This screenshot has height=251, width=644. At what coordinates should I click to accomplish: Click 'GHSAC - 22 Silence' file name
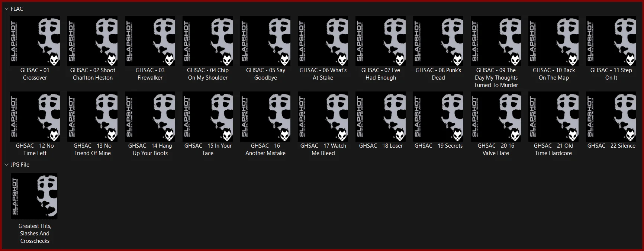tap(611, 146)
